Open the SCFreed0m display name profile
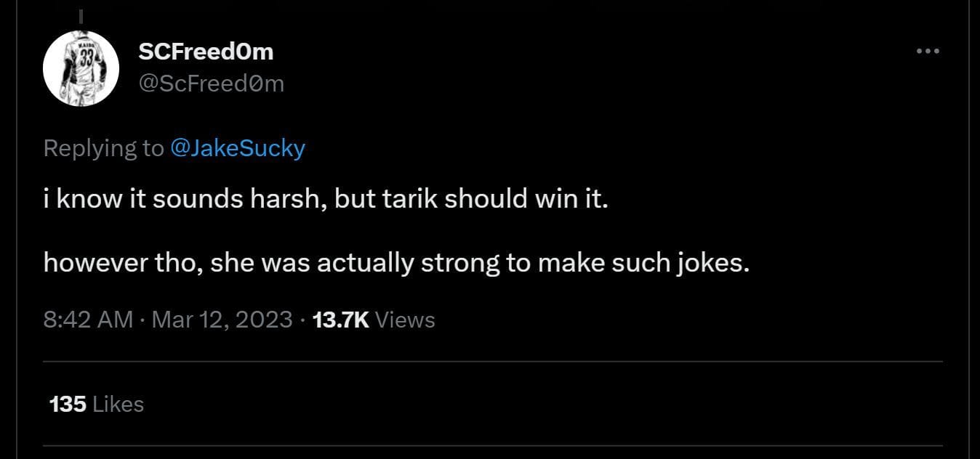Screen dimensions: 980x459 coord(205,52)
